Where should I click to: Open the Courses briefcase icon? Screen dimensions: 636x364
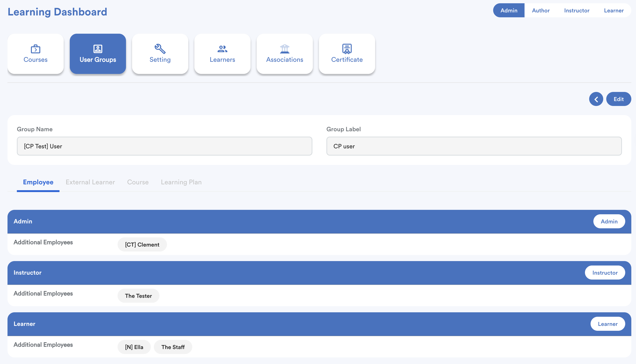(x=36, y=49)
